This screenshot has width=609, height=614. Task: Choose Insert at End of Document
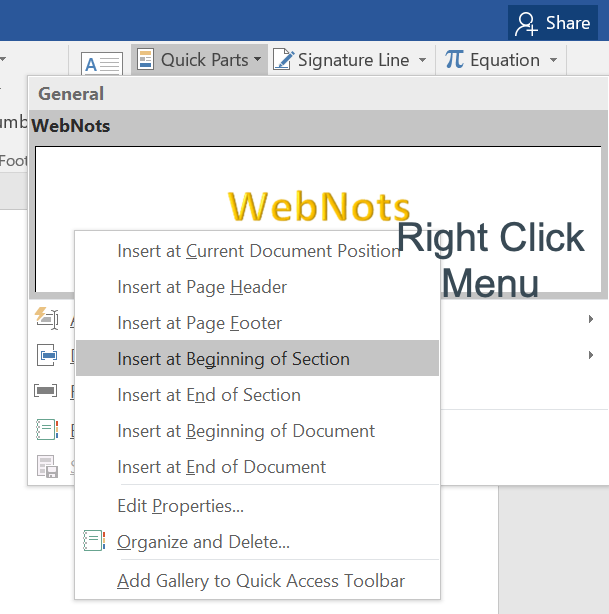(x=221, y=467)
